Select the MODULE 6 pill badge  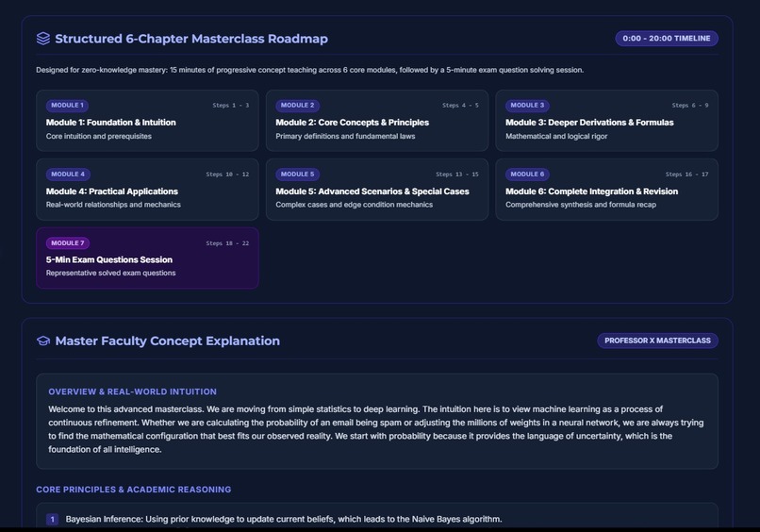point(527,175)
